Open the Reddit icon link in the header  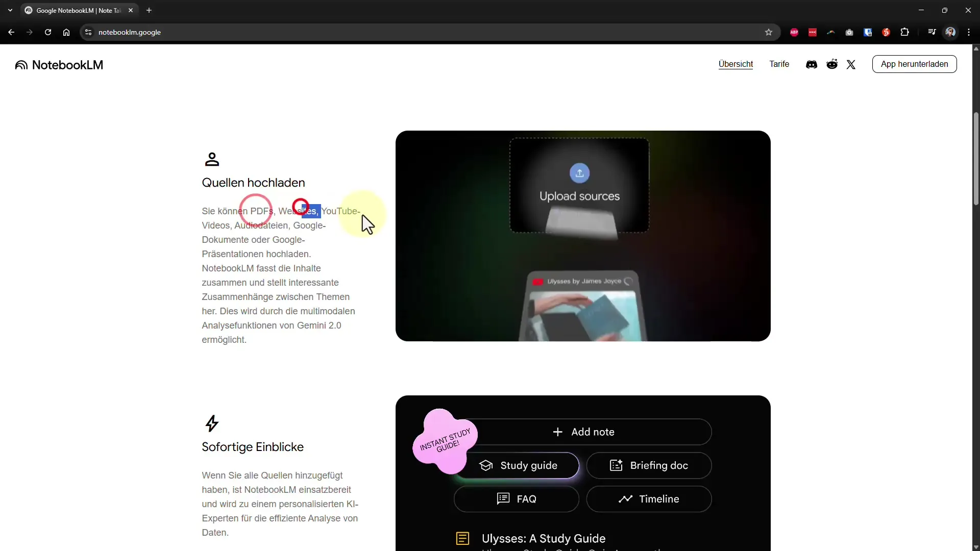point(832,64)
